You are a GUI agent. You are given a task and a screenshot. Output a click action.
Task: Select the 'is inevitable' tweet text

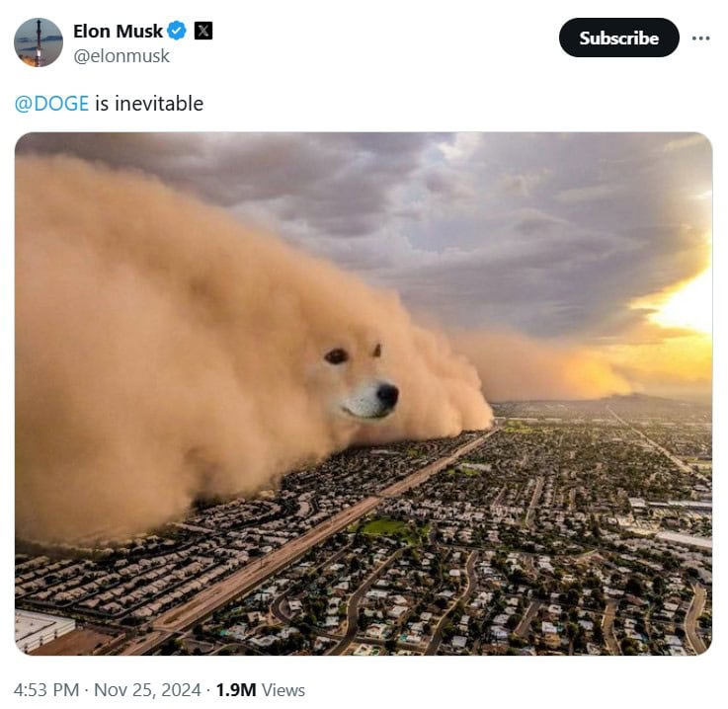[149, 104]
